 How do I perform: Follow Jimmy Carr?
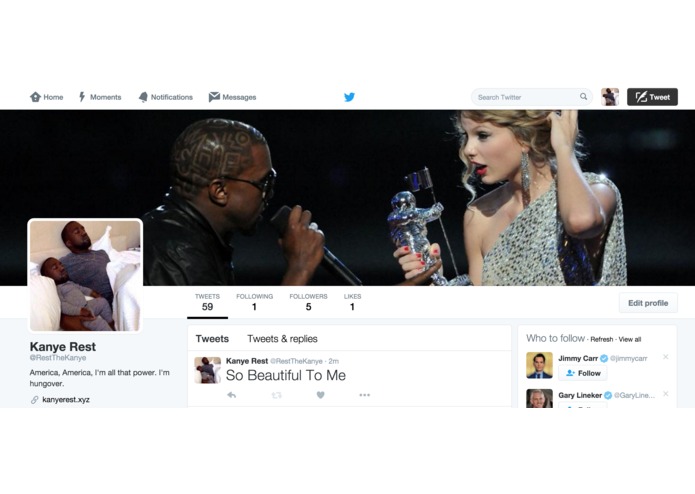click(x=583, y=373)
